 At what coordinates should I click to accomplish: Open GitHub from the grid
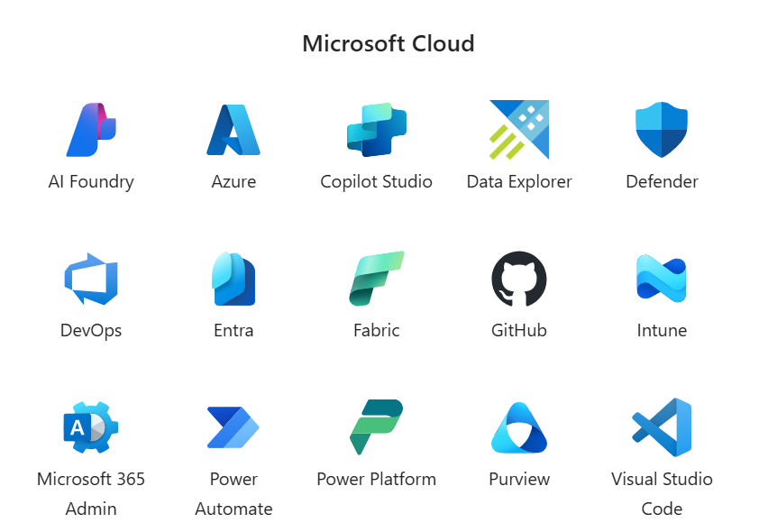click(518, 278)
